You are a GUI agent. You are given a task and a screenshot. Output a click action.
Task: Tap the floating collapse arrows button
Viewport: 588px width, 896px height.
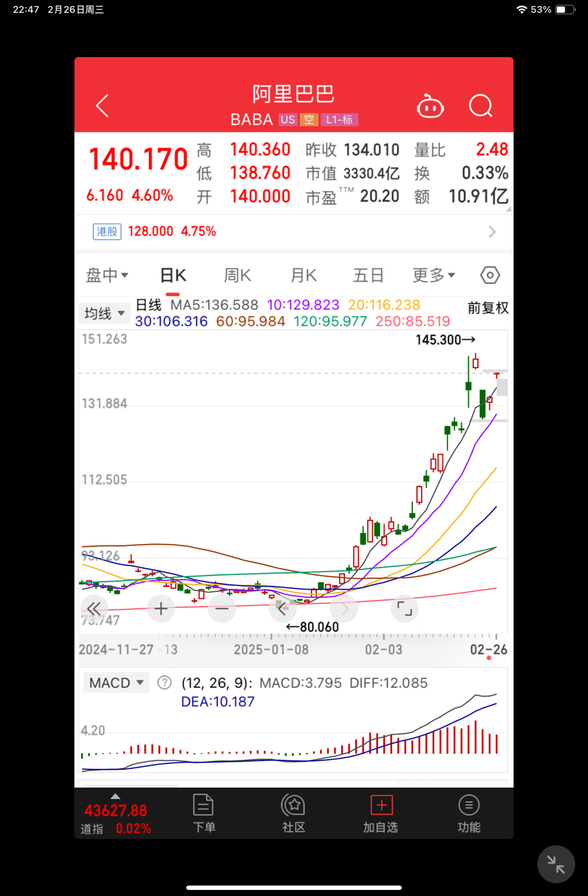pos(556,864)
